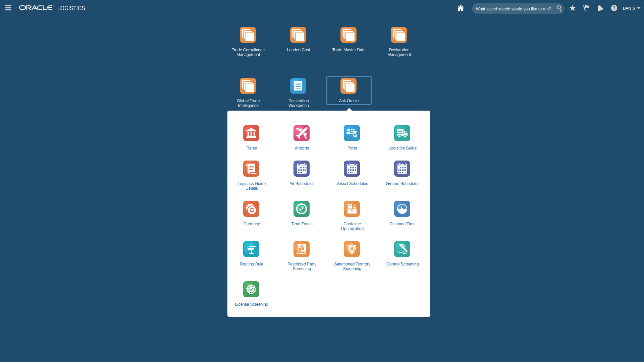Viewport: 644px width, 362px height.
Task: Click the Vessel Schedules link
Action: click(x=352, y=184)
